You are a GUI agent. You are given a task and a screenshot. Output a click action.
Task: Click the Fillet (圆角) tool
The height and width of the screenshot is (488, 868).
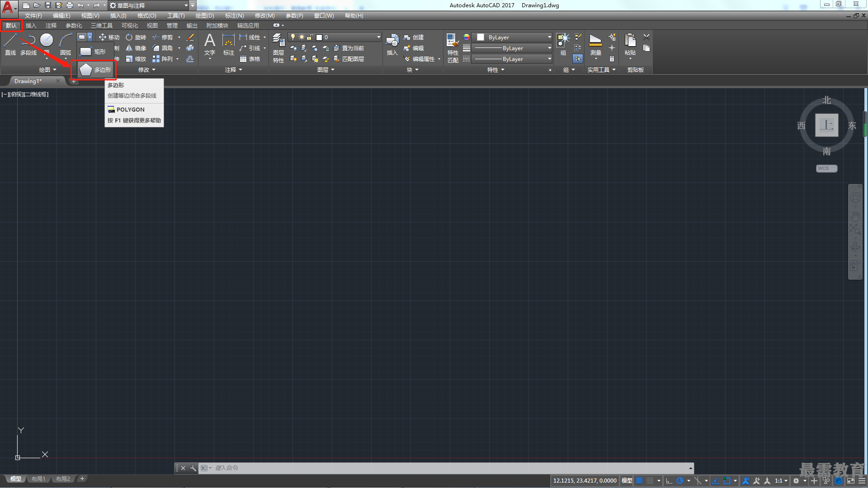pyautogui.click(x=163, y=48)
